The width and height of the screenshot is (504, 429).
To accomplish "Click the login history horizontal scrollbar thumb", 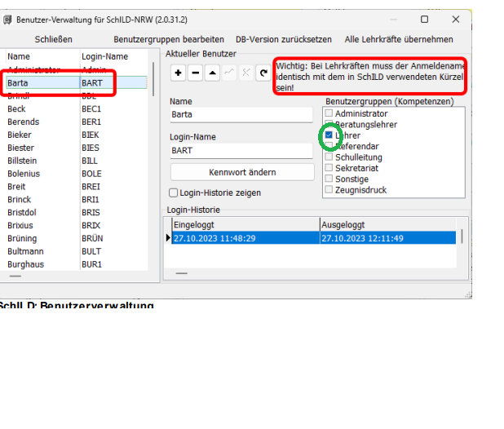I will pos(182,273).
